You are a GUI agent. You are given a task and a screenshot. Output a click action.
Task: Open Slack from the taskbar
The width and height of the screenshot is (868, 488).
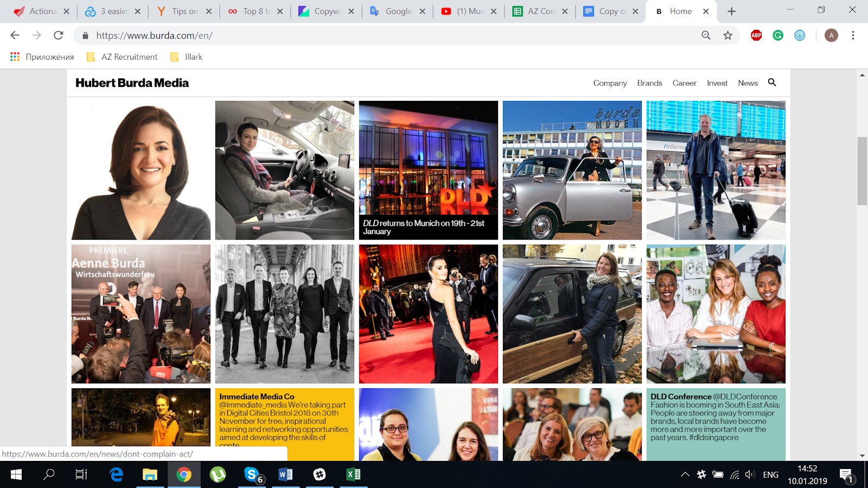click(x=320, y=474)
